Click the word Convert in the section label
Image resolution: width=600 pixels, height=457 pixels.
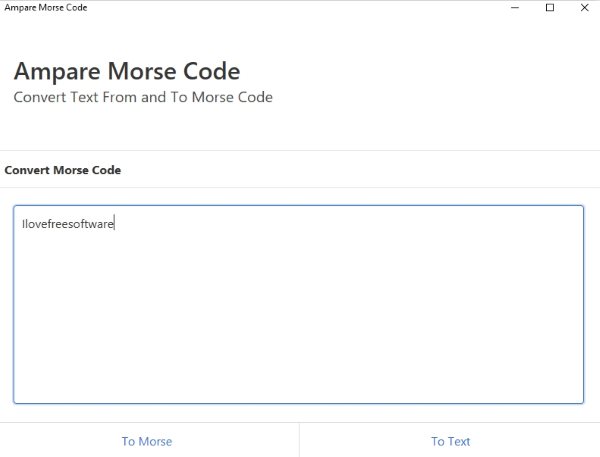(27, 170)
